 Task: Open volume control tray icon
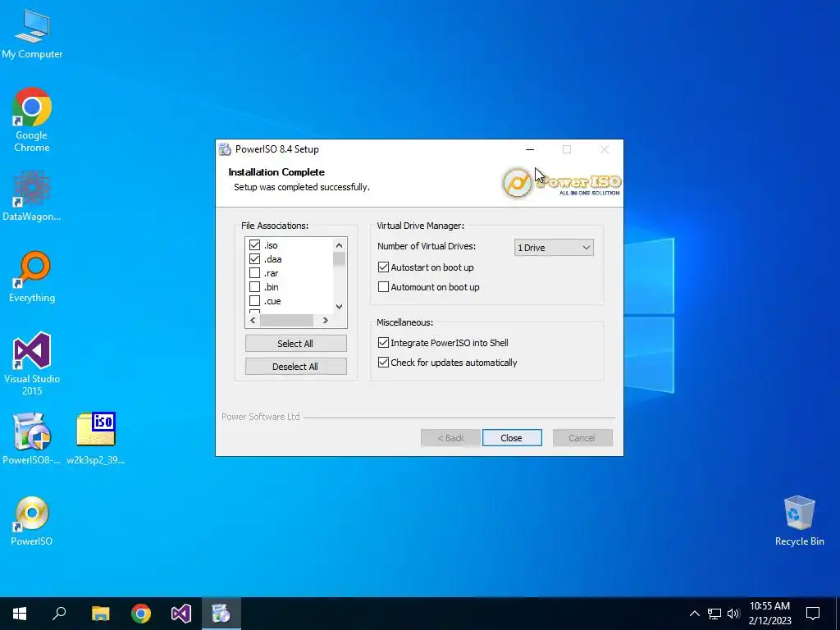[x=733, y=614]
